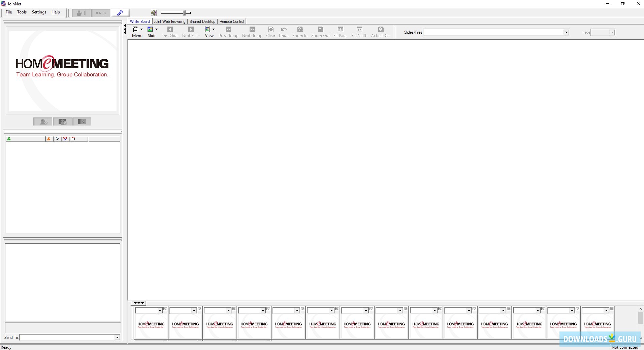Open the File menu

point(9,12)
